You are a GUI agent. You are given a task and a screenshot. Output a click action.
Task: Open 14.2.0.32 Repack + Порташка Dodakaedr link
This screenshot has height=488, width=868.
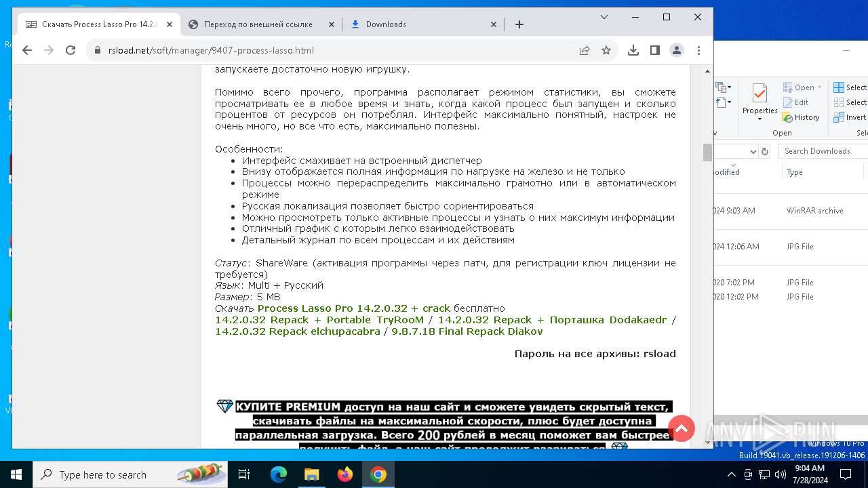tap(552, 320)
